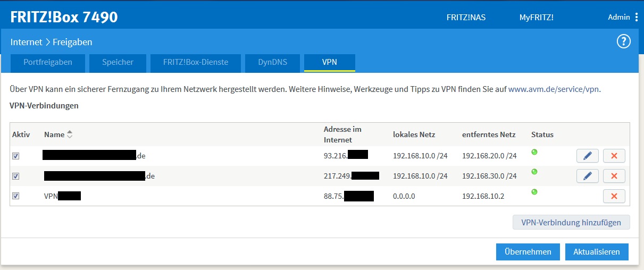Image resolution: width=644 pixels, height=270 pixels.
Task: Click the Übernehmen button
Action: [x=528, y=252]
